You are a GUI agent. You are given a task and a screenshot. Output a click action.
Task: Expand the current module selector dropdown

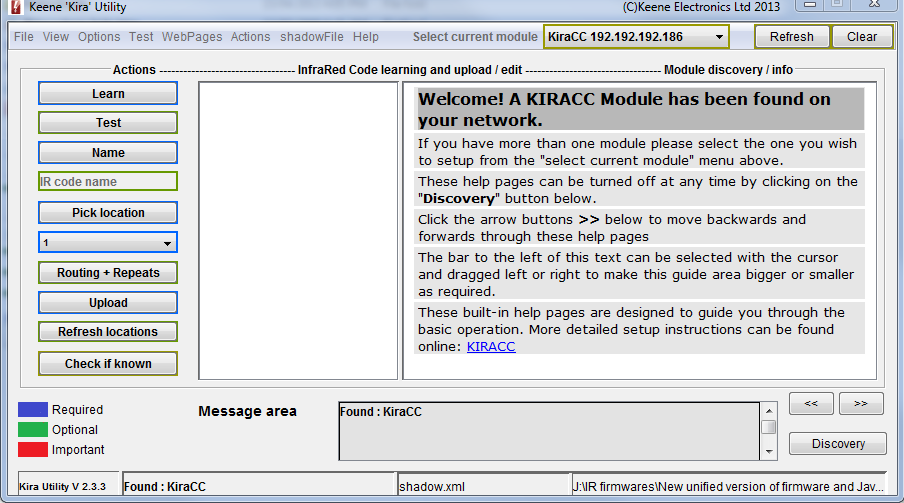click(636, 37)
